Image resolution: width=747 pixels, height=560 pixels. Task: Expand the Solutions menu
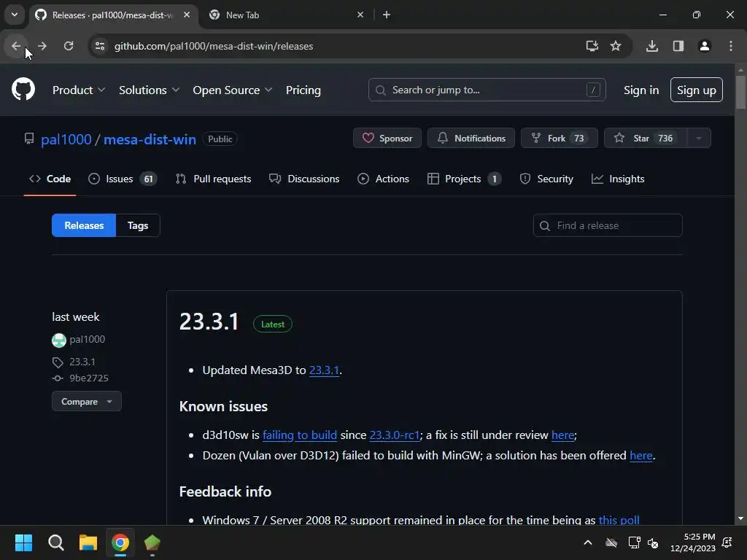[x=149, y=90]
